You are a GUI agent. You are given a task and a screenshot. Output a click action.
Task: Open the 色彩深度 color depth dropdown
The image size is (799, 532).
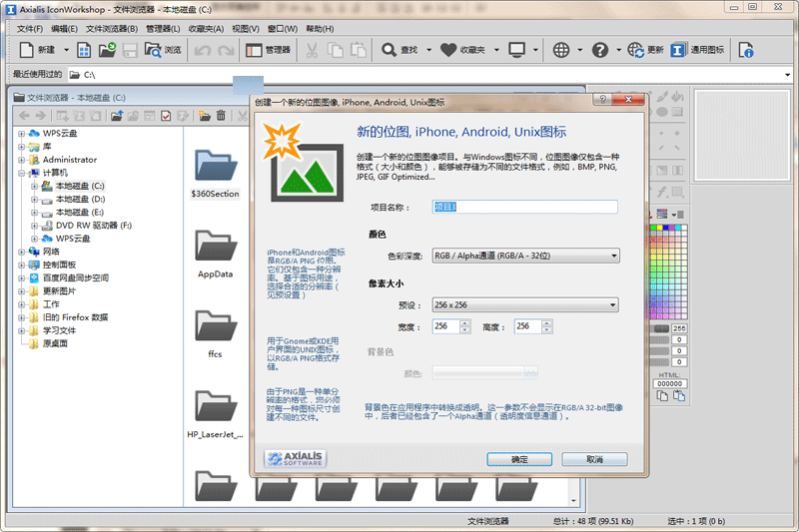pos(525,256)
